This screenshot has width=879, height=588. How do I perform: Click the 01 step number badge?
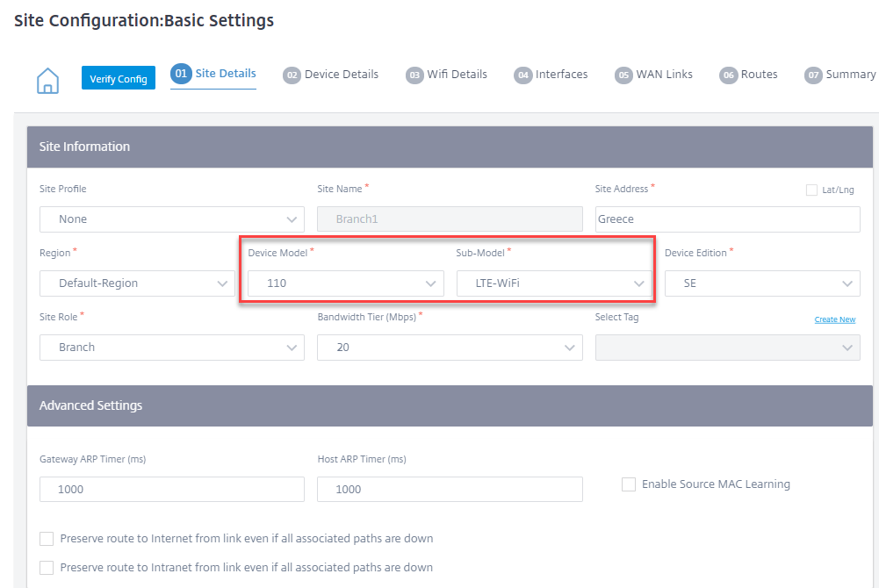(x=181, y=74)
